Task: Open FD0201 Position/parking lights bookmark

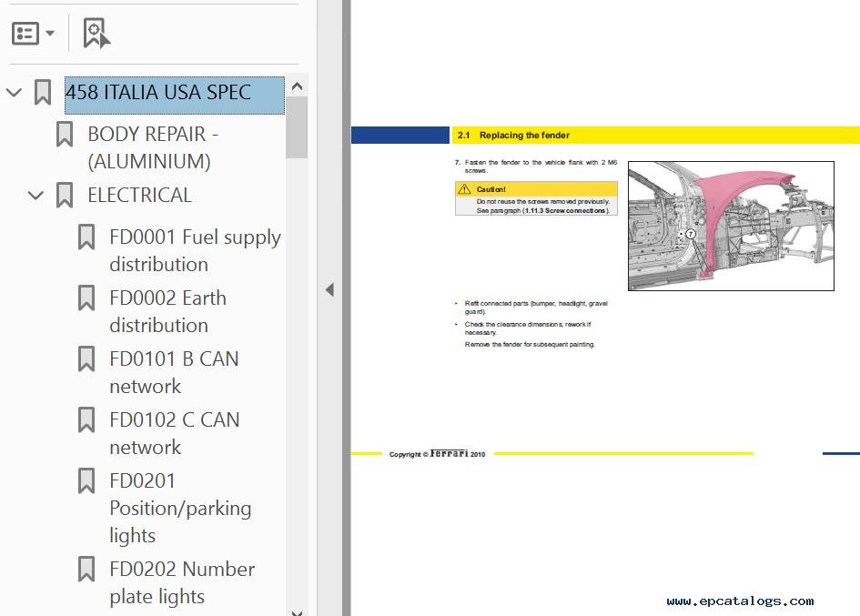Action: pos(180,508)
